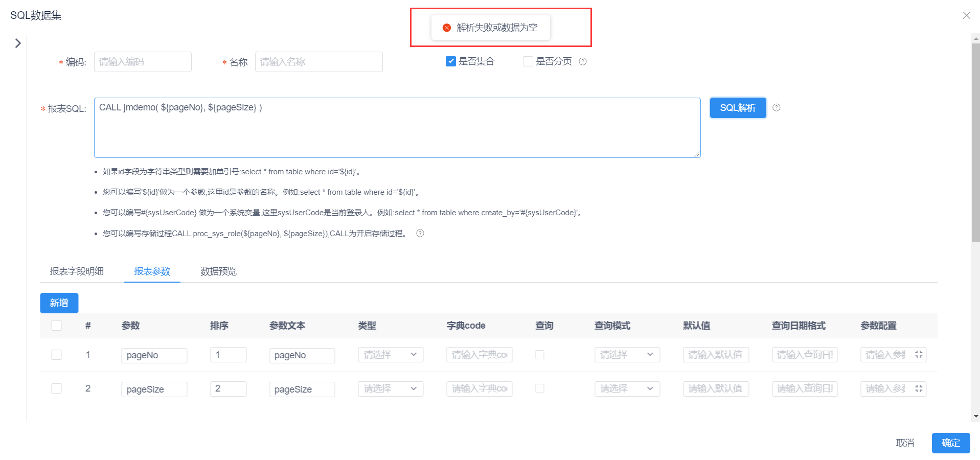Switch to the 数据预览 tab

tap(219, 271)
